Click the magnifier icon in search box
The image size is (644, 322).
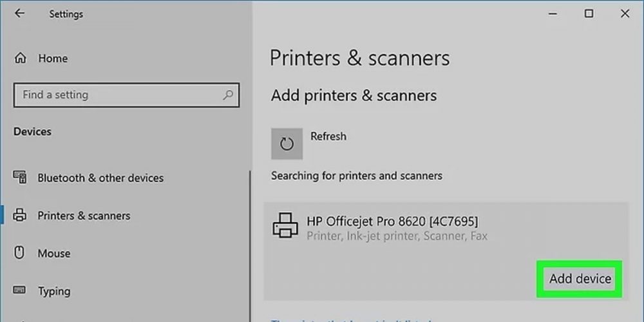[x=227, y=95]
